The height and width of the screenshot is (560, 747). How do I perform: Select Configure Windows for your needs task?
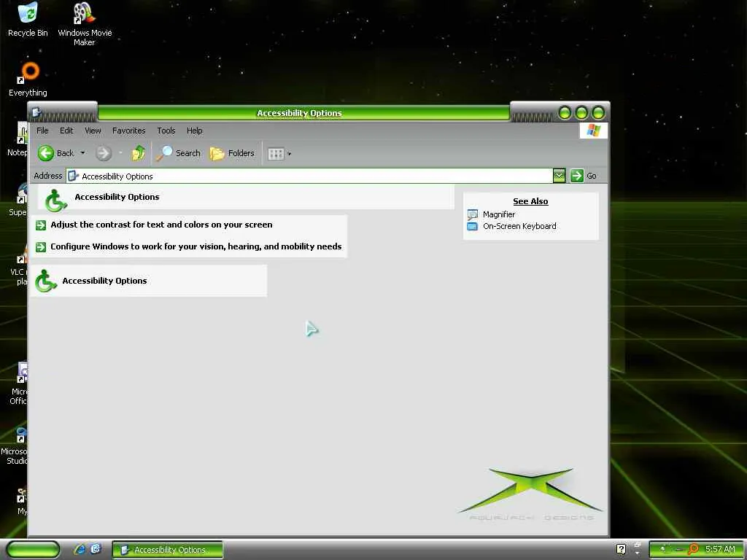pyautogui.click(x=196, y=246)
